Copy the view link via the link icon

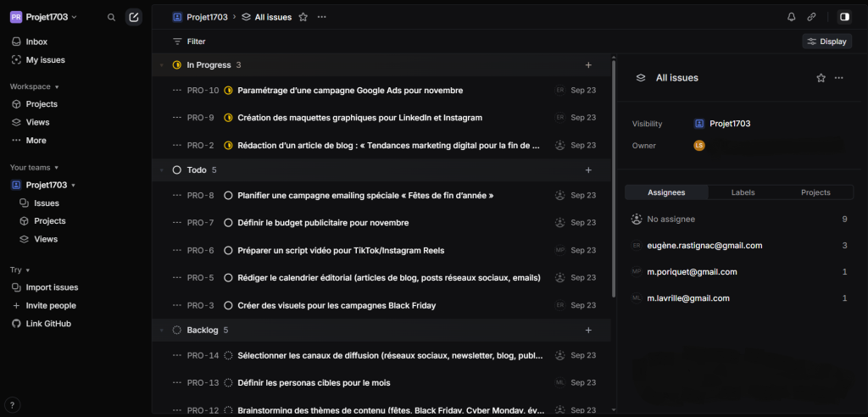[811, 17]
